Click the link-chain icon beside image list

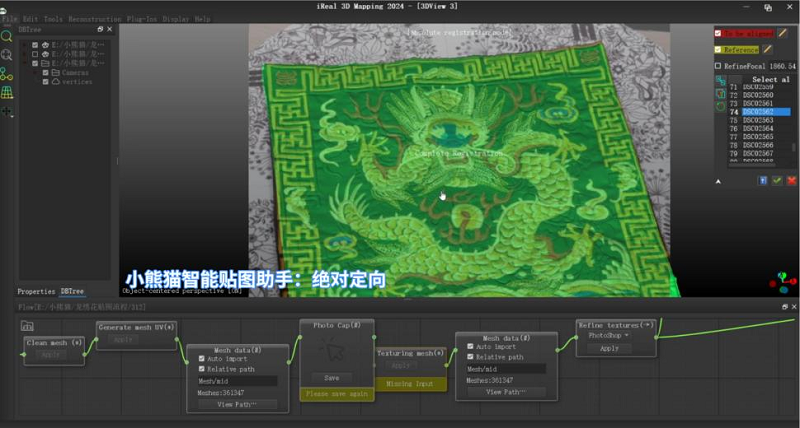pos(720,81)
